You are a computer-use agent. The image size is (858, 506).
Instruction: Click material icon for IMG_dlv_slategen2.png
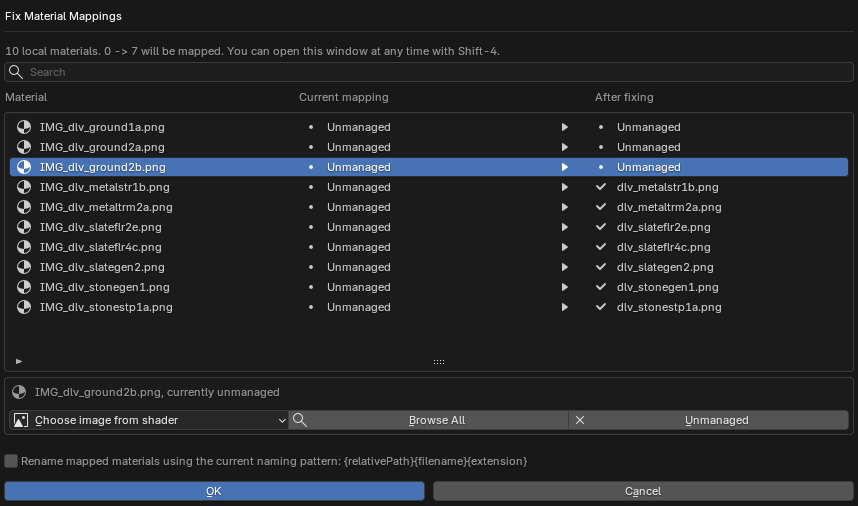24,267
